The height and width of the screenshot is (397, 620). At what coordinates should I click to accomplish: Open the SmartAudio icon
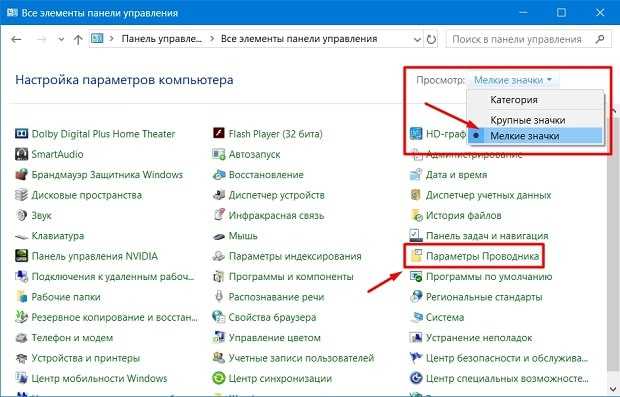click(21, 154)
